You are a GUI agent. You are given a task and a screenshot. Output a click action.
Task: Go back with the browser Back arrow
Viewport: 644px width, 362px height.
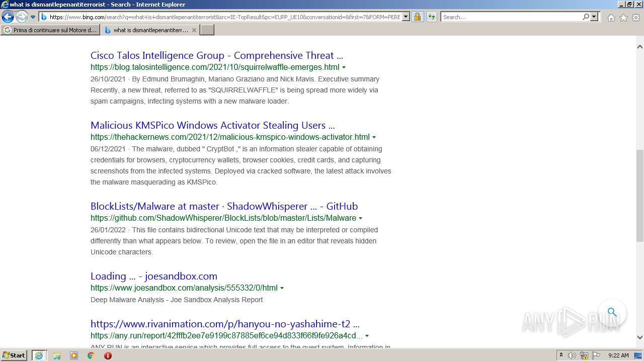click(x=8, y=17)
